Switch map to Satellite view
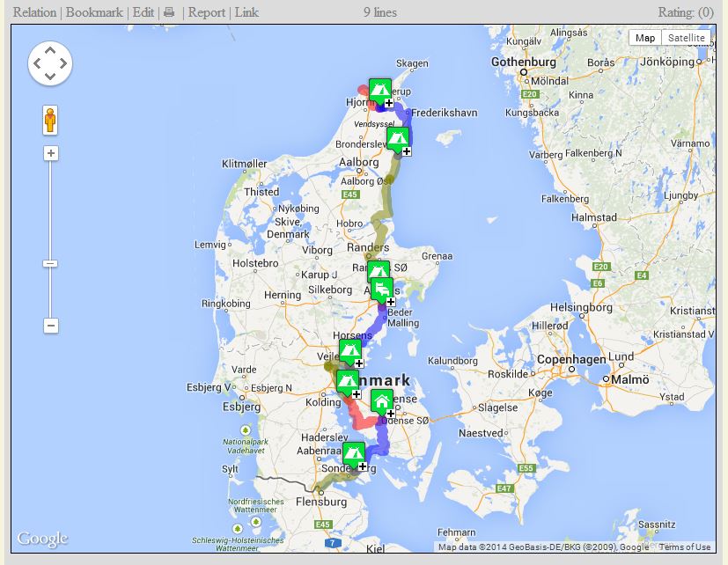This screenshot has width=728, height=565. pyautogui.click(x=686, y=38)
